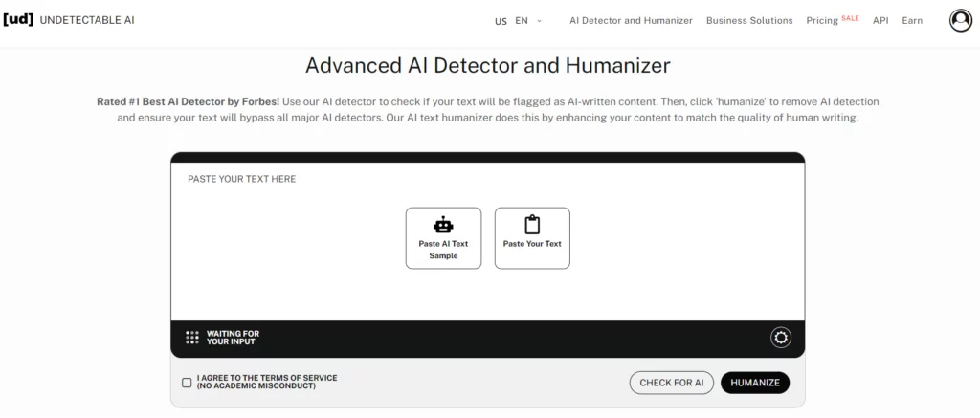The height and width of the screenshot is (418, 980).
Task: Click the Terms of Service agreement label
Action: click(266, 382)
